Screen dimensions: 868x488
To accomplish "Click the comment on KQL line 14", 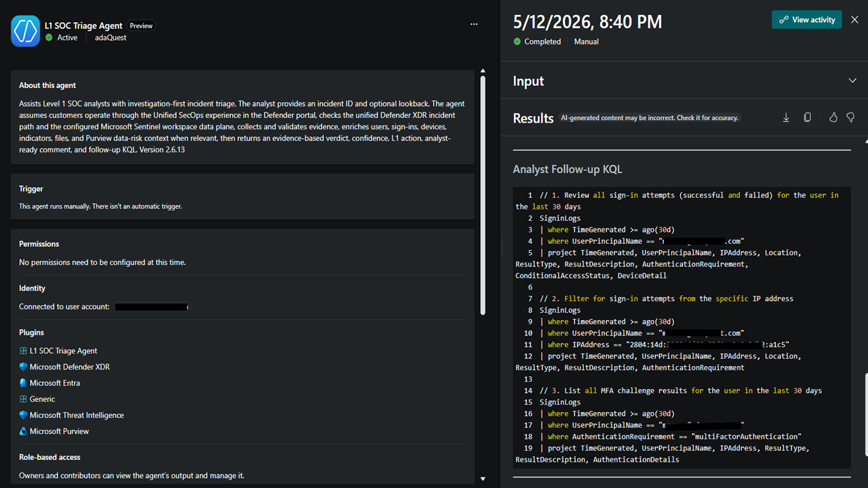I will coord(681,391).
